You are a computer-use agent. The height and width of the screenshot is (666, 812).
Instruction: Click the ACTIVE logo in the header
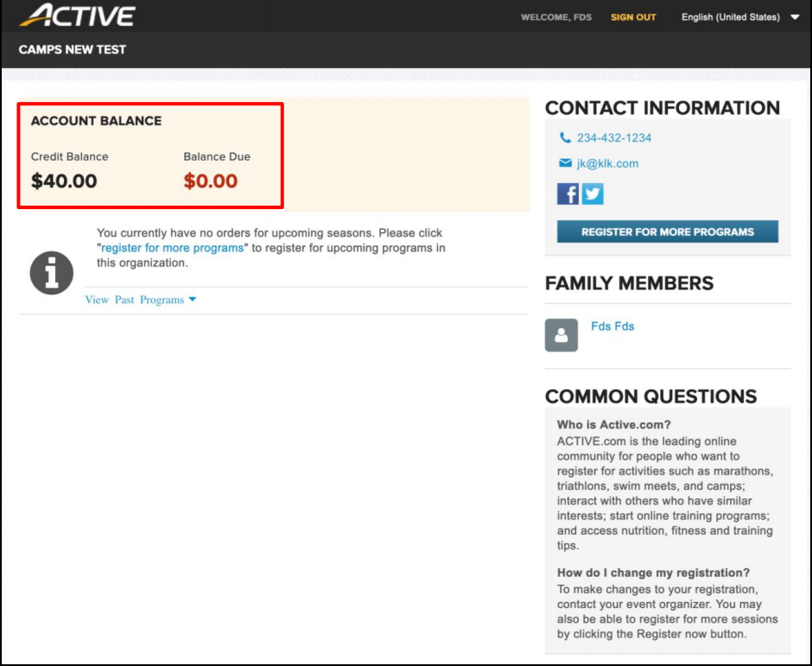pos(78,15)
